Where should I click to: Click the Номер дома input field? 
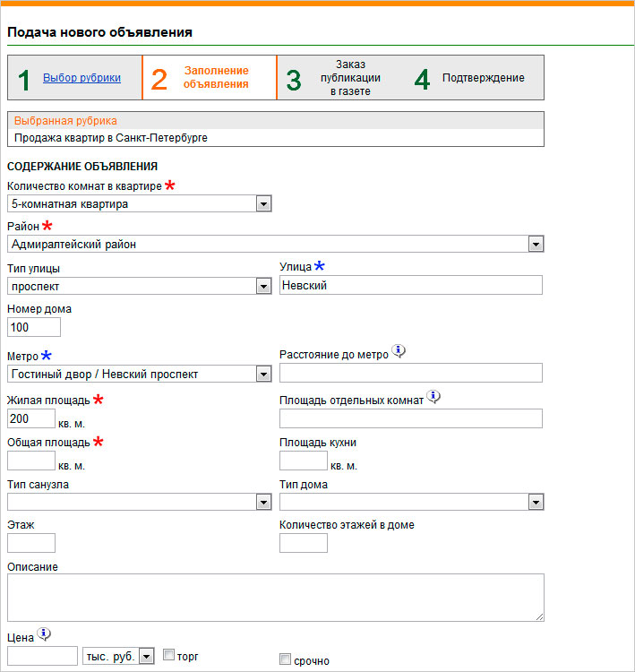[33, 327]
